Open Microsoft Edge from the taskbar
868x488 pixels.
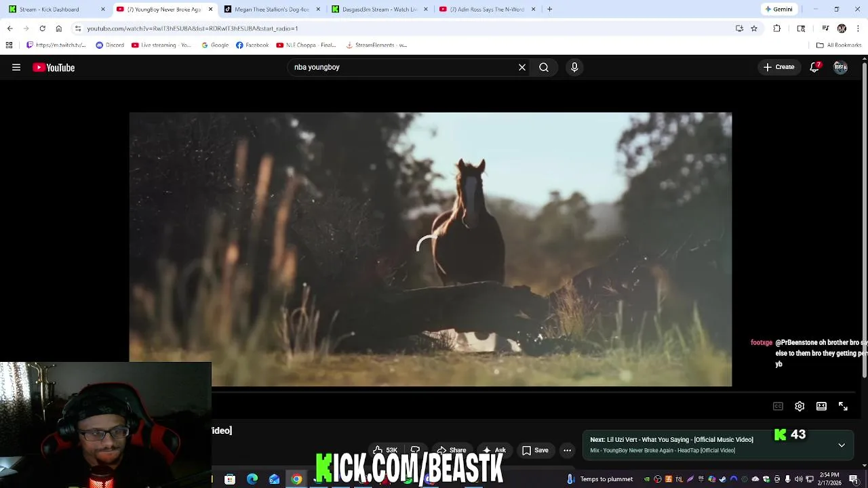coord(252,479)
